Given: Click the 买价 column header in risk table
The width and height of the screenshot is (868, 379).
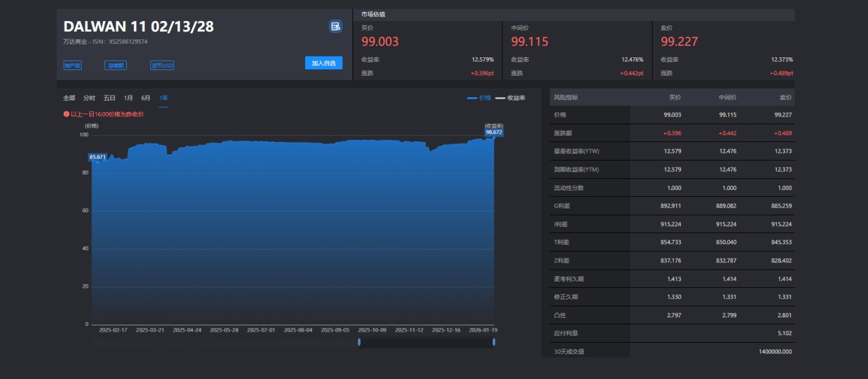Looking at the screenshot, I should 674,97.
